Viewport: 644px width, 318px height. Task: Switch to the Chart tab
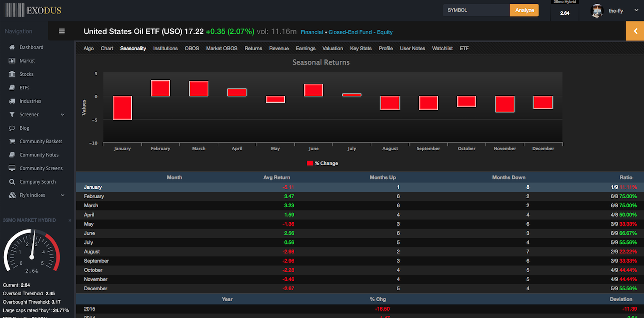(x=107, y=49)
